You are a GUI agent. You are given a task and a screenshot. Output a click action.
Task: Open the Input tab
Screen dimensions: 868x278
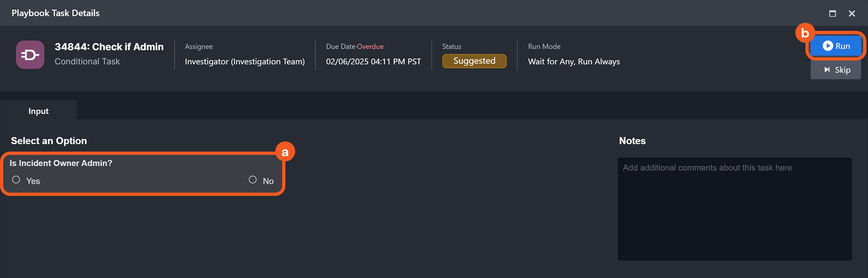39,111
